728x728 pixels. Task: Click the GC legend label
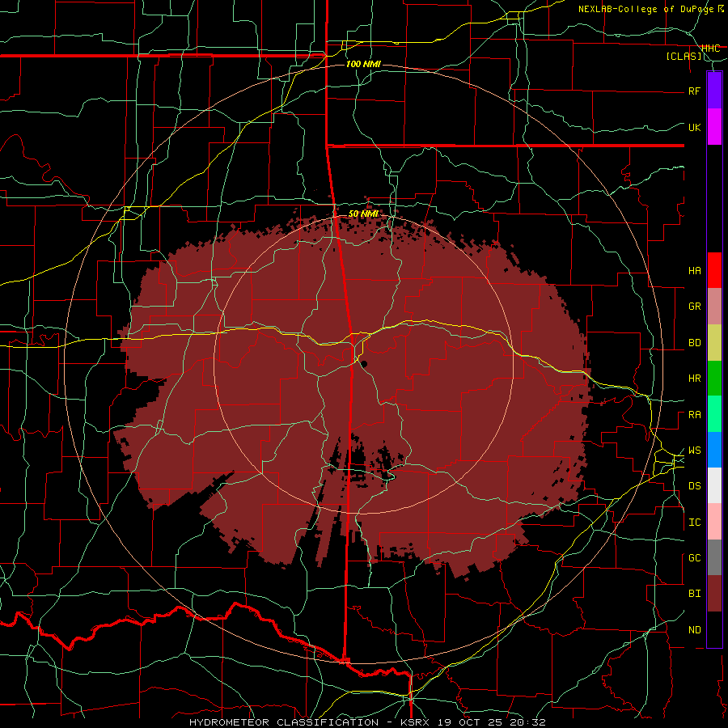click(694, 558)
